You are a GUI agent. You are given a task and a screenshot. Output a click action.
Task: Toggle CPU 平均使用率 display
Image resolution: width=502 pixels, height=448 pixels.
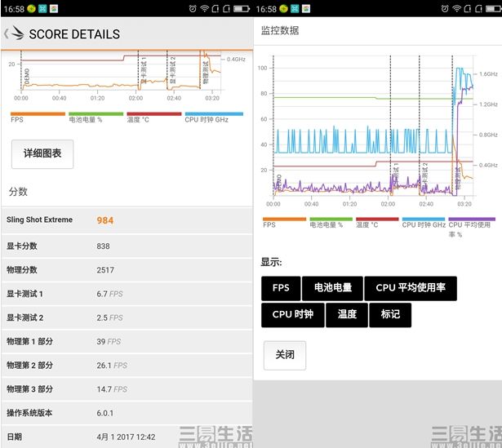pos(411,288)
